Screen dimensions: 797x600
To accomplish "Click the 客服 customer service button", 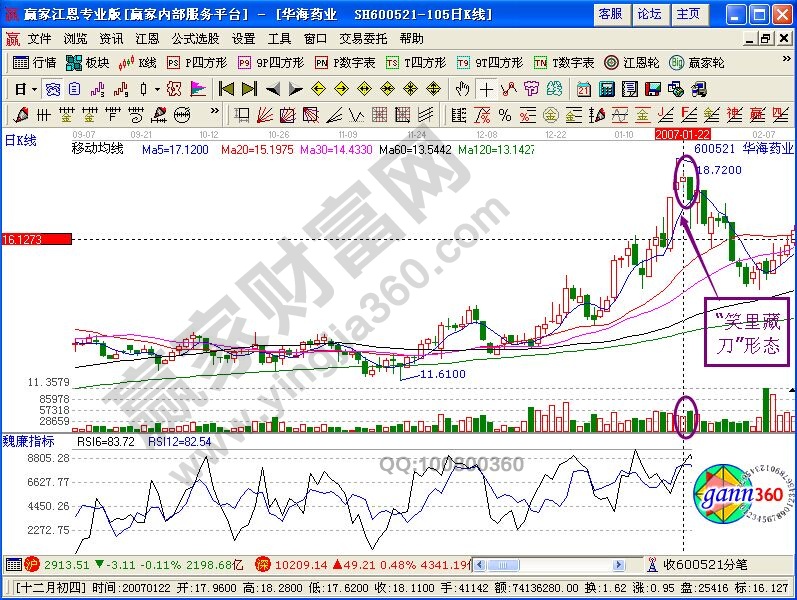I will [611, 14].
